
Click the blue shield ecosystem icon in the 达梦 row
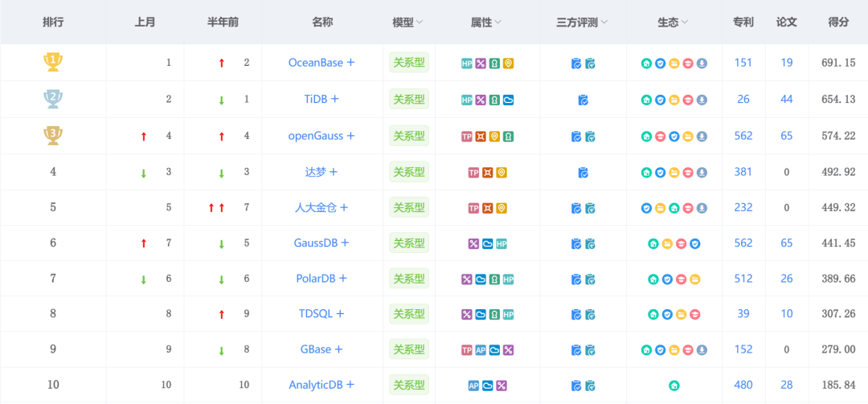pyautogui.click(x=660, y=173)
